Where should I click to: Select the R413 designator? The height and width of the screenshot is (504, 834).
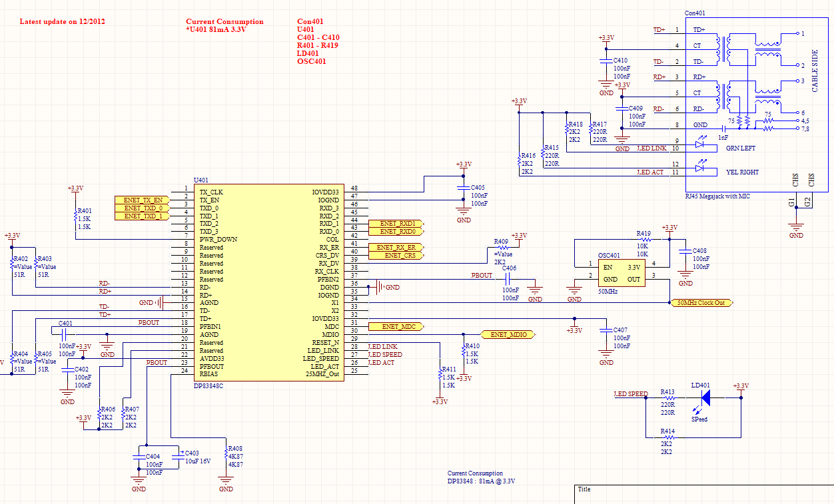667,392
